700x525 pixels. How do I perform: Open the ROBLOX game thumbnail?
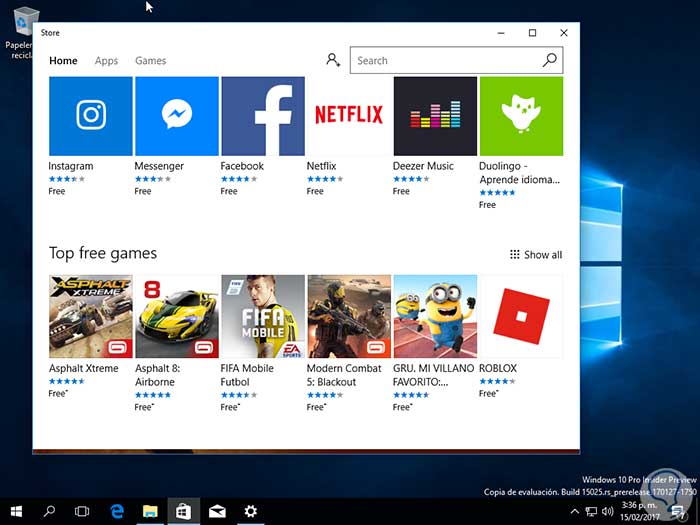pos(521,317)
